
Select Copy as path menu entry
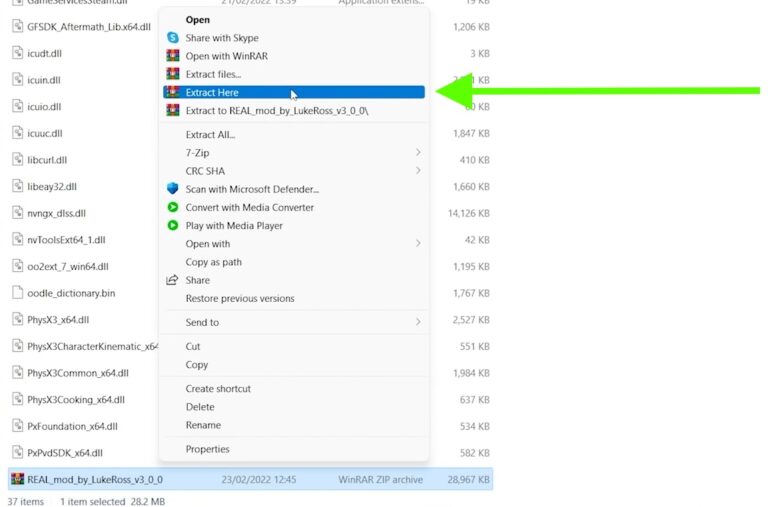(213, 262)
